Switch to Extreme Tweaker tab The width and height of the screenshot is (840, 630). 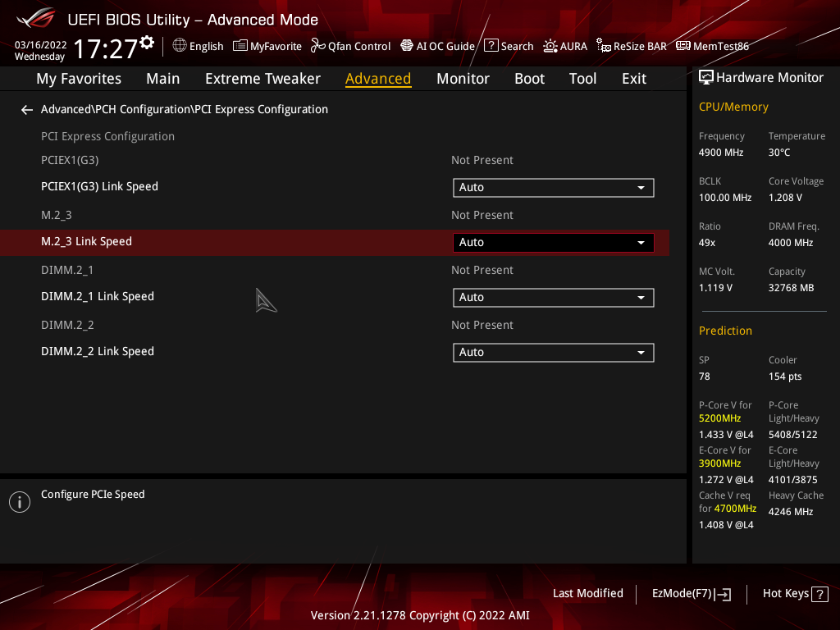coord(262,79)
